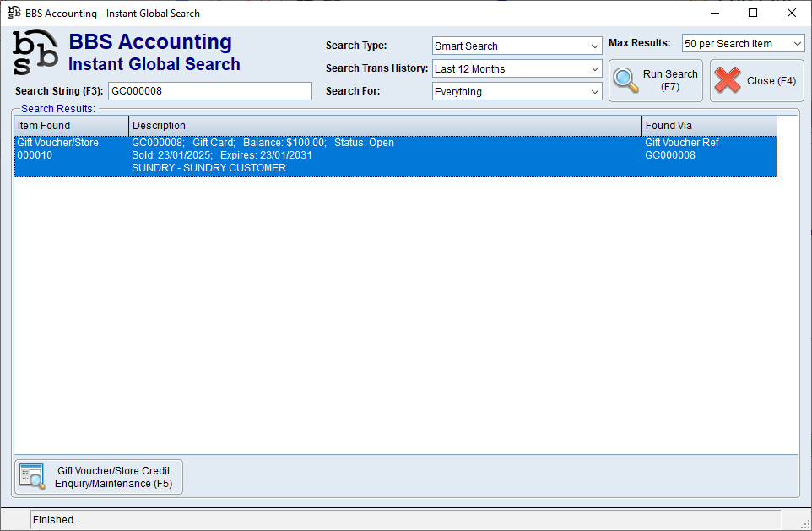This screenshot has height=531, width=812.
Task: Expand the Max Results dropdown
Action: pyautogui.click(x=743, y=43)
